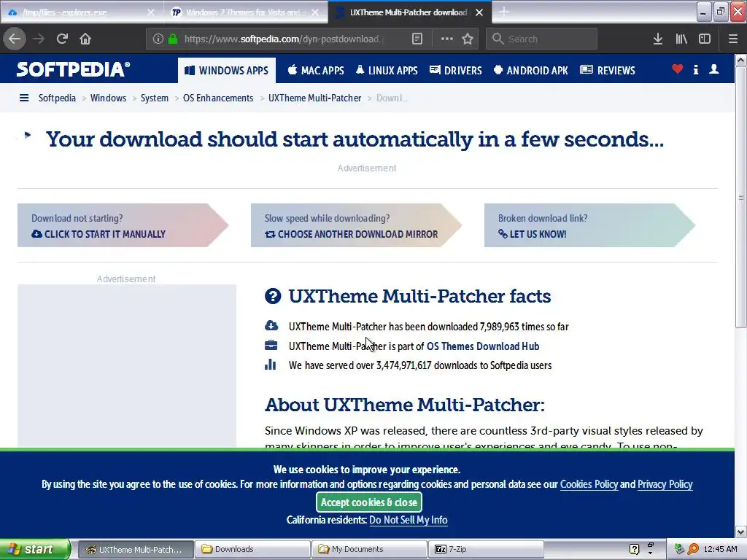The height and width of the screenshot is (560, 747).
Task: Open the Windows Start button
Action: (x=35, y=549)
